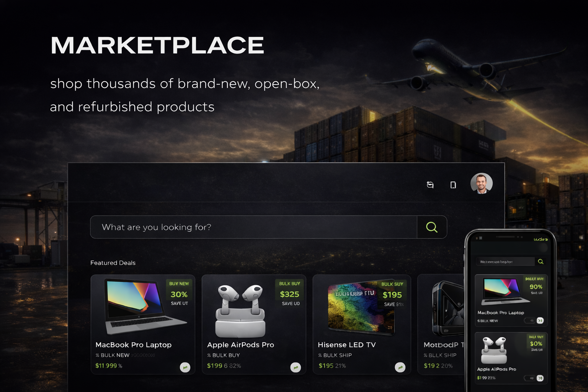588x392 pixels.
Task: Click the Apple AirPods Pro round arrow icon
Action: pyautogui.click(x=296, y=367)
